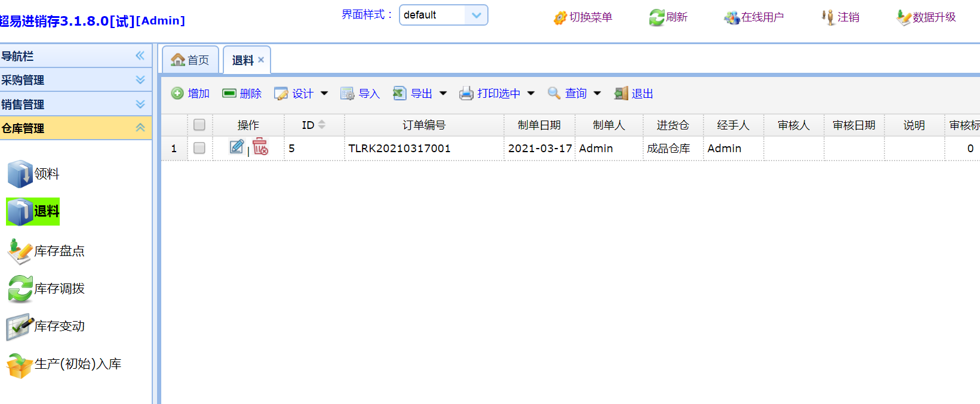The image size is (980, 404).
Task: Click the edit pencil icon in row 1
Action: pyautogui.click(x=236, y=147)
